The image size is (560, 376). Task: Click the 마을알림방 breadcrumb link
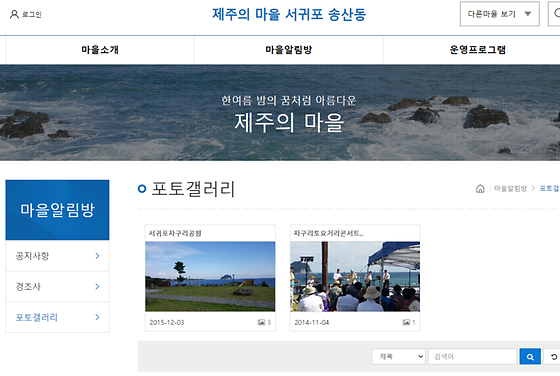510,189
